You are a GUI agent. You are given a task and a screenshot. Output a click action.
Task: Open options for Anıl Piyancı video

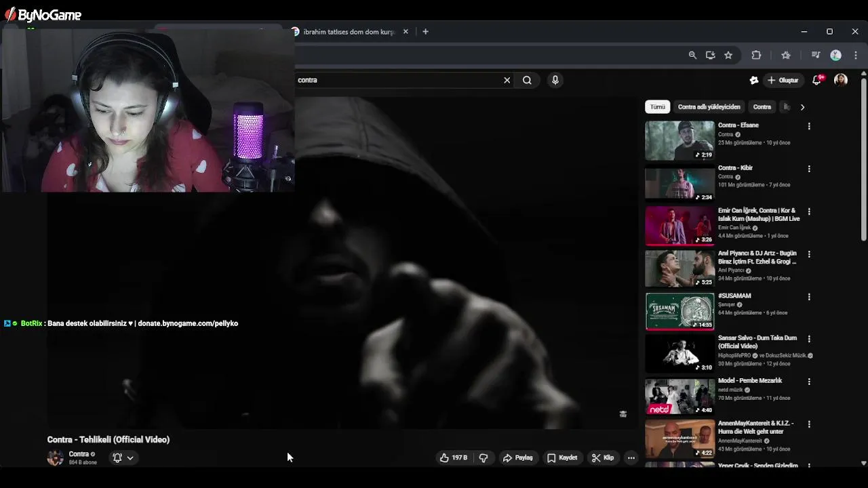pyautogui.click(x=809, y=254)
